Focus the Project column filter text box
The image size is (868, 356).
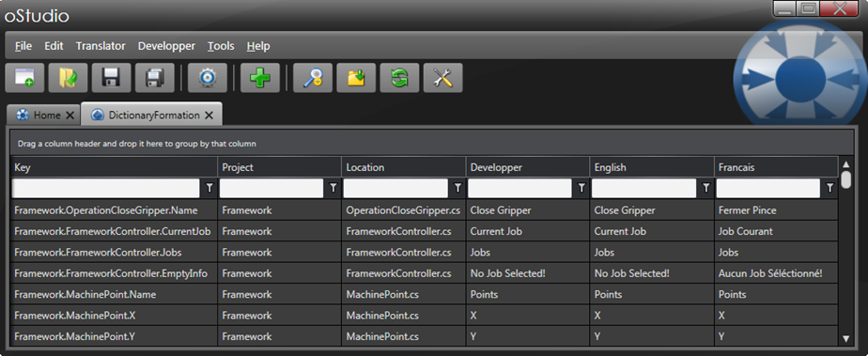click(271, 188)
